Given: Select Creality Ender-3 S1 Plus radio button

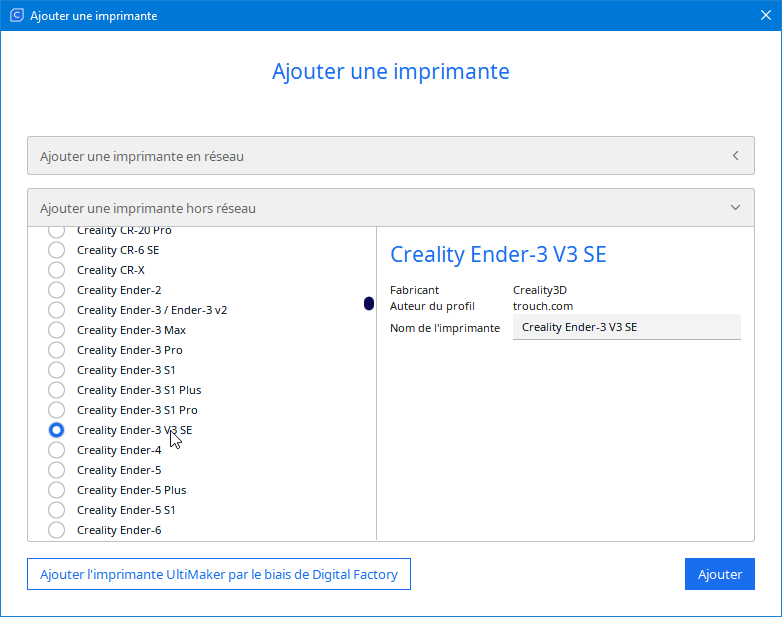Looking at the screenshot, I should click(x=56, y=390).
